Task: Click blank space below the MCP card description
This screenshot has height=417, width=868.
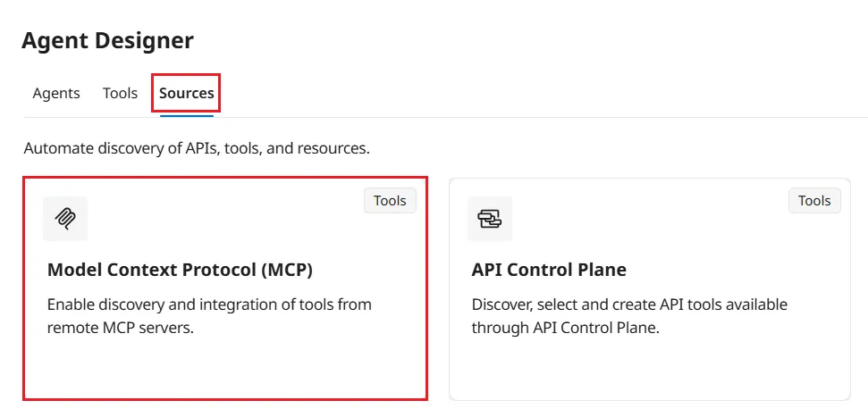Action: pos(223,368)
